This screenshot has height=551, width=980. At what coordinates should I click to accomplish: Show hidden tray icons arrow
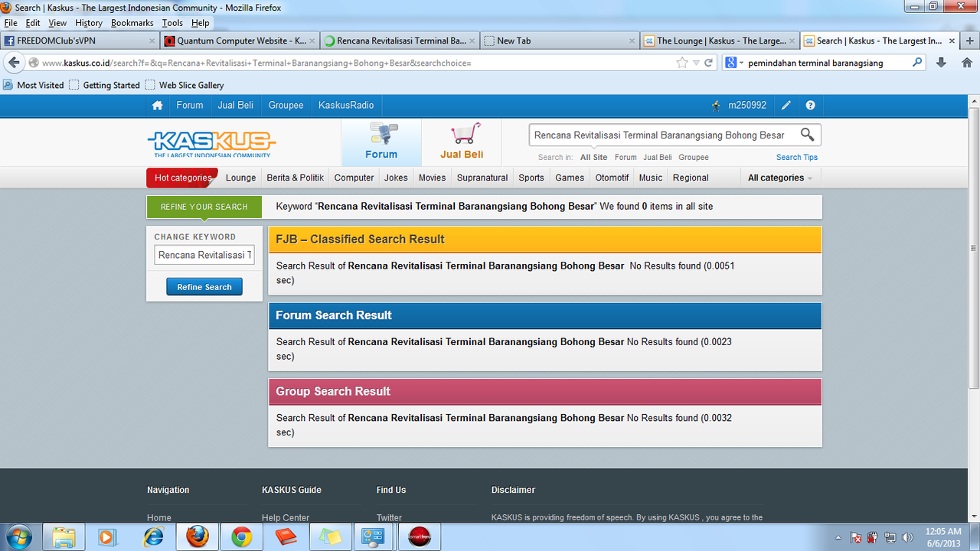pos(838,538)
